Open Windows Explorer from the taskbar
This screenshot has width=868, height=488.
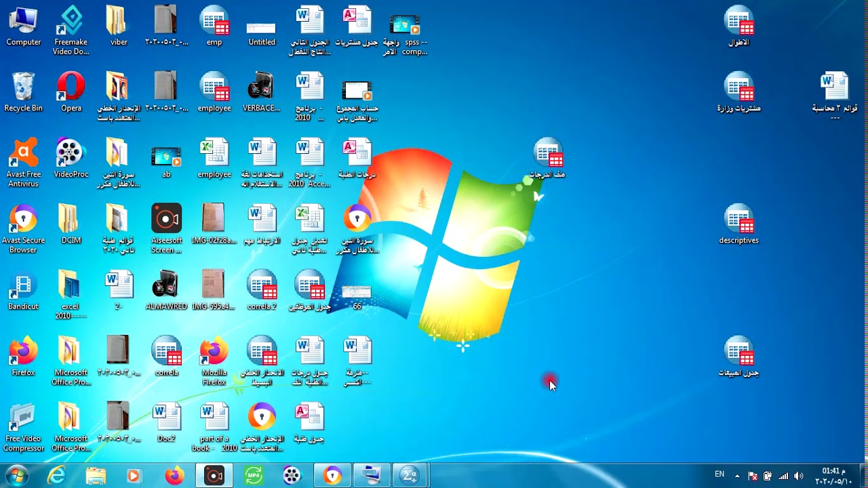[x=96, y=476]
